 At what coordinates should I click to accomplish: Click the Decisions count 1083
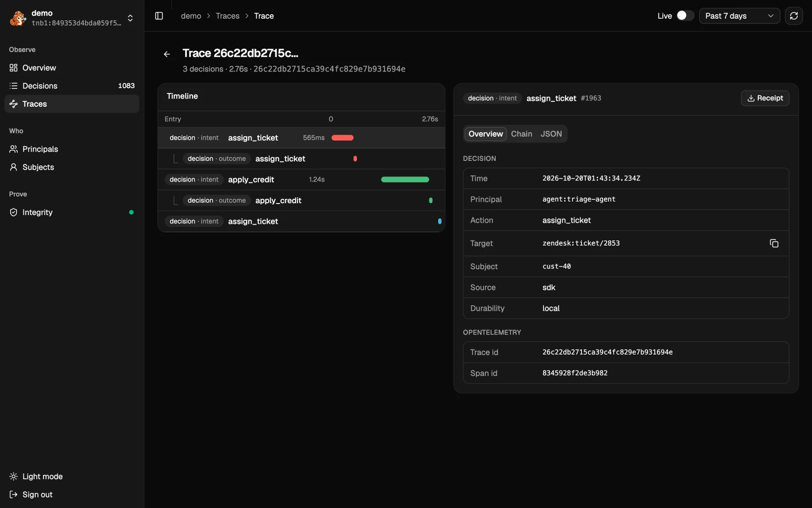coord(126,86)
